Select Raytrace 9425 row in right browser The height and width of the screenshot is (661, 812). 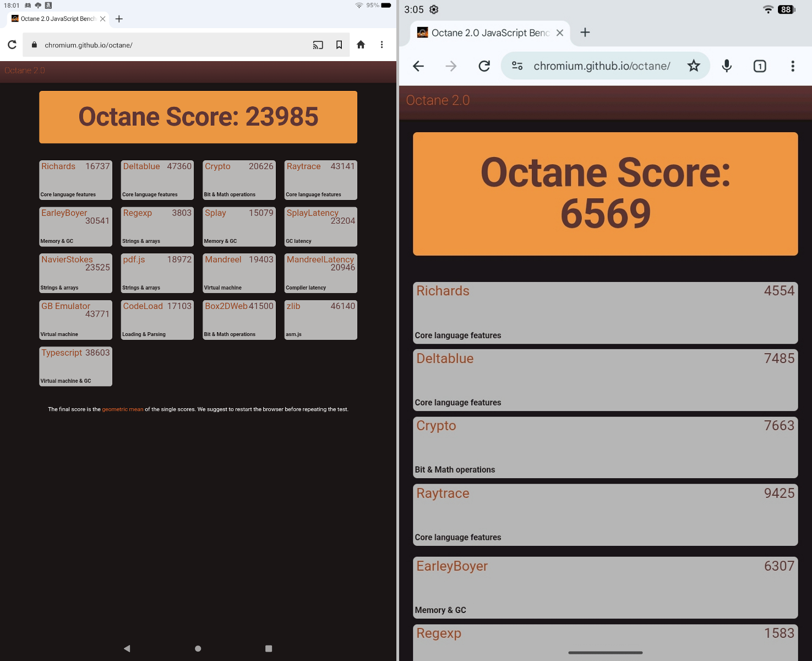[606, 515]
